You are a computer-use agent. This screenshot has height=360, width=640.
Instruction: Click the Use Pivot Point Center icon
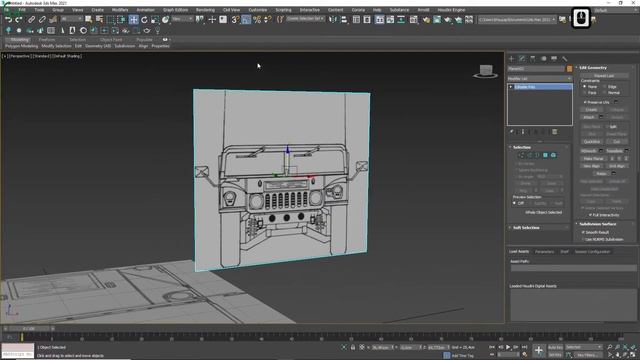point(200,19)
